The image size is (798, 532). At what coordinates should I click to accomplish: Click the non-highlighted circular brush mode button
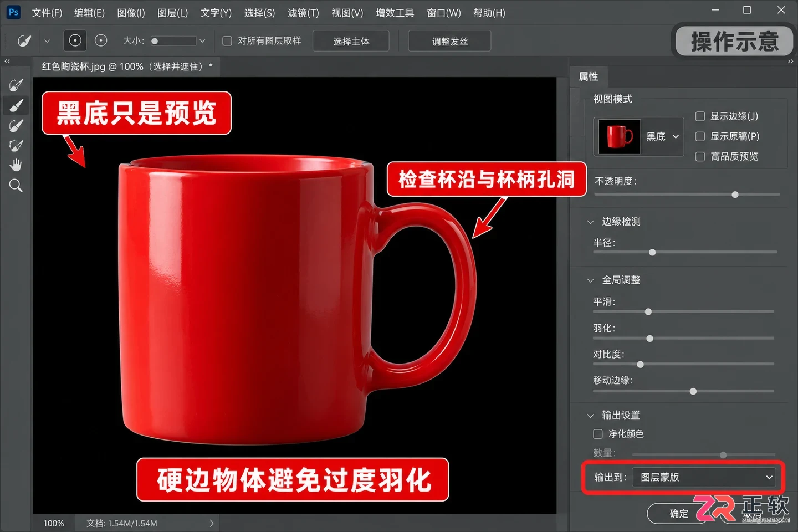[x=101, y=40]
